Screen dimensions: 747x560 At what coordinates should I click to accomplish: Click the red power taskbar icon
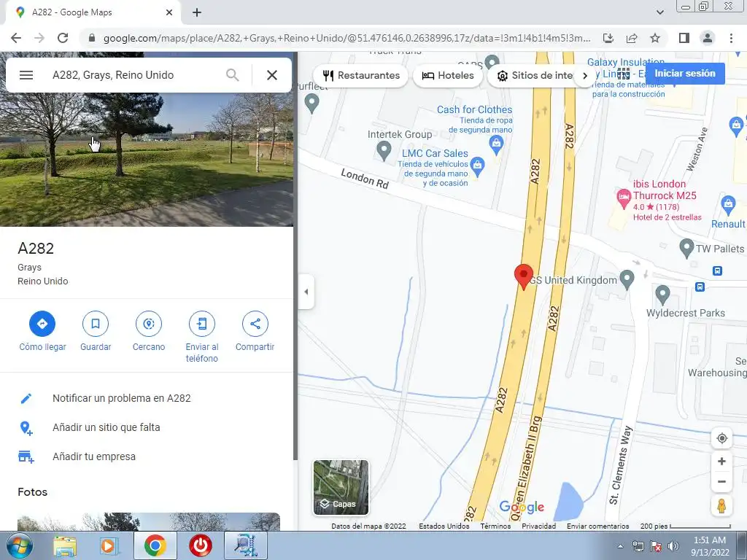(200, 545)
